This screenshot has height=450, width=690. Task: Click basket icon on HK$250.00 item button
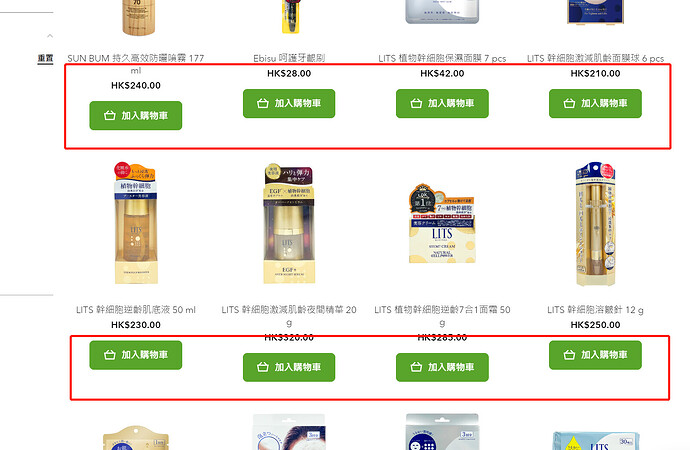pos(569,355)
